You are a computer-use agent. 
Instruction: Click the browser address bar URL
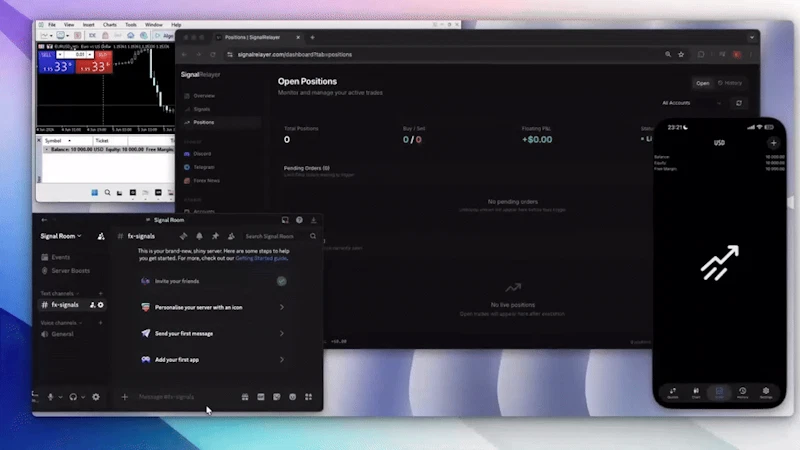[294, 55]
